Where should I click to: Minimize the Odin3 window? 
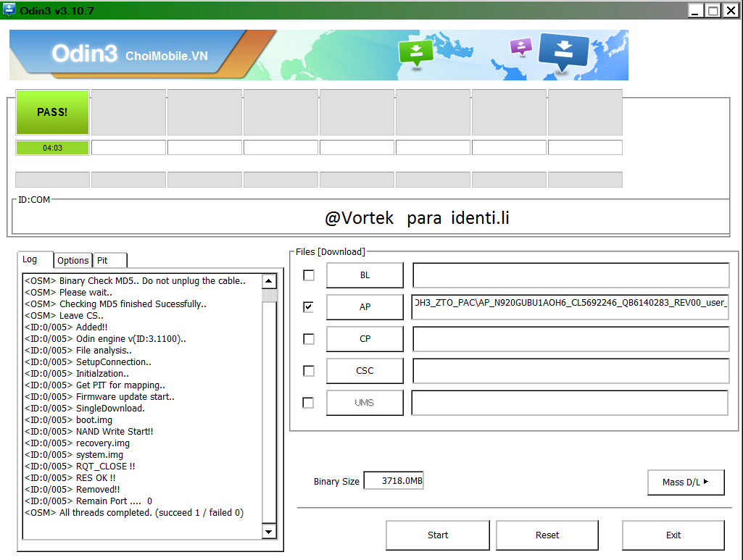(695, 10)
